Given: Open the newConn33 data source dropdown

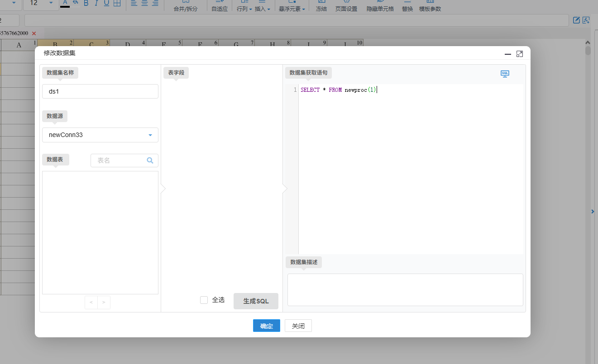Looking at the screenshot, I should (x=150, y=135).
